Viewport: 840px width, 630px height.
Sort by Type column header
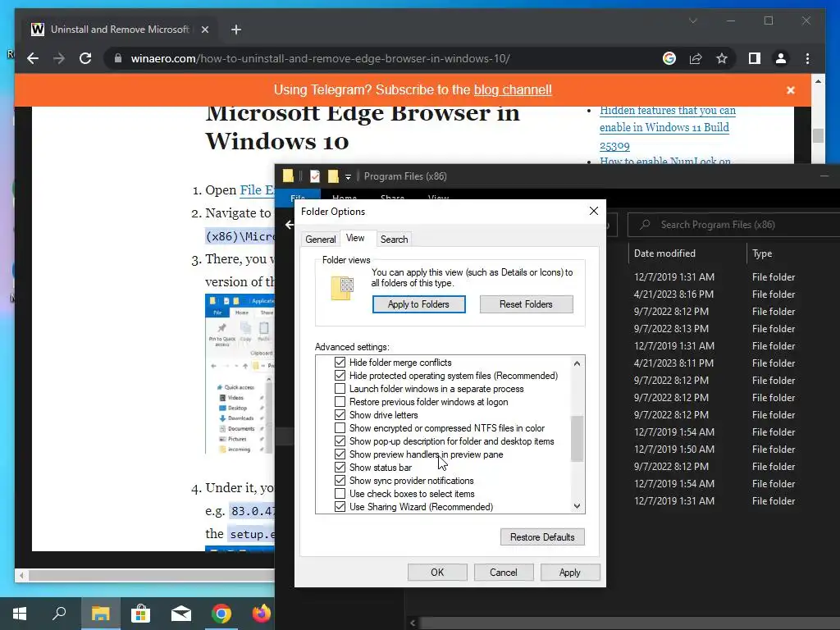762,253
